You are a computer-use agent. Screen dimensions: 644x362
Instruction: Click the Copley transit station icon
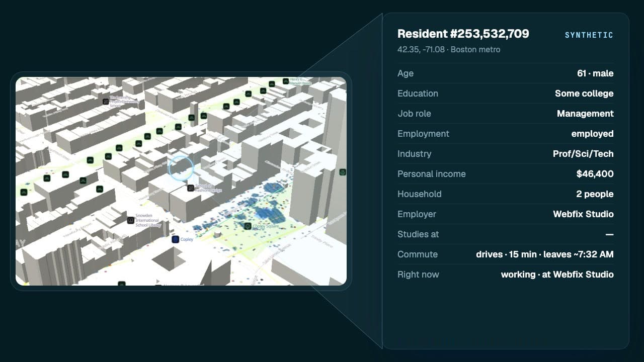[x=175, y=239]
